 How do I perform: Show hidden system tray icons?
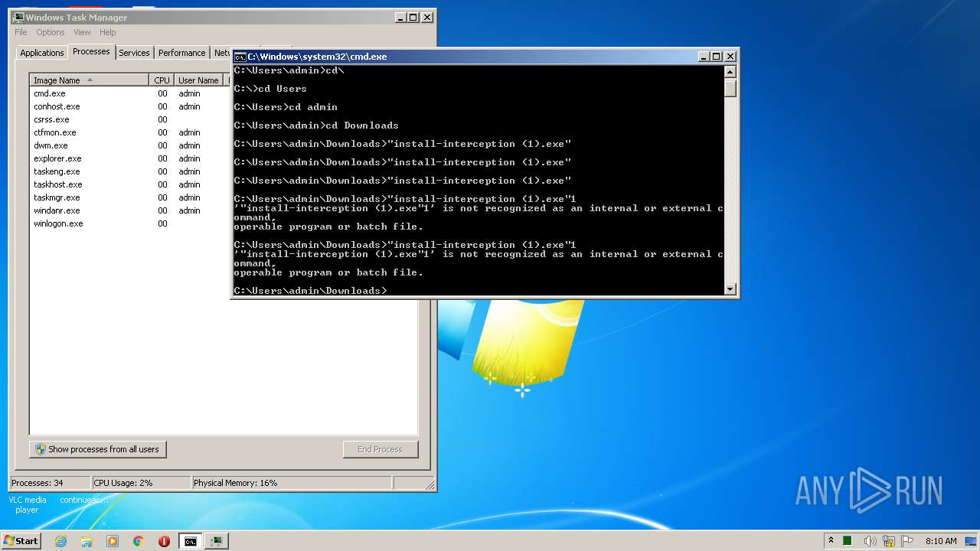pyautogui.click(x=831, y=541)
